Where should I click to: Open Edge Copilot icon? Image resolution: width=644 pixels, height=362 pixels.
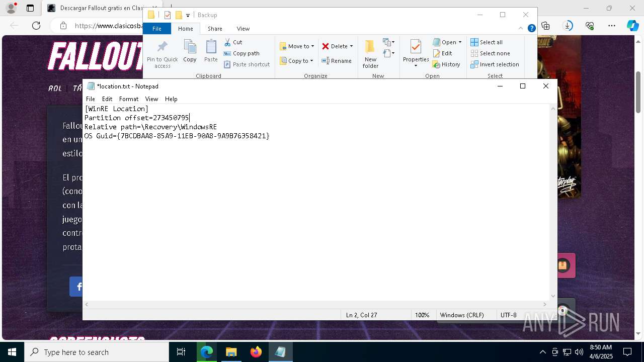[x=632, y=26]
